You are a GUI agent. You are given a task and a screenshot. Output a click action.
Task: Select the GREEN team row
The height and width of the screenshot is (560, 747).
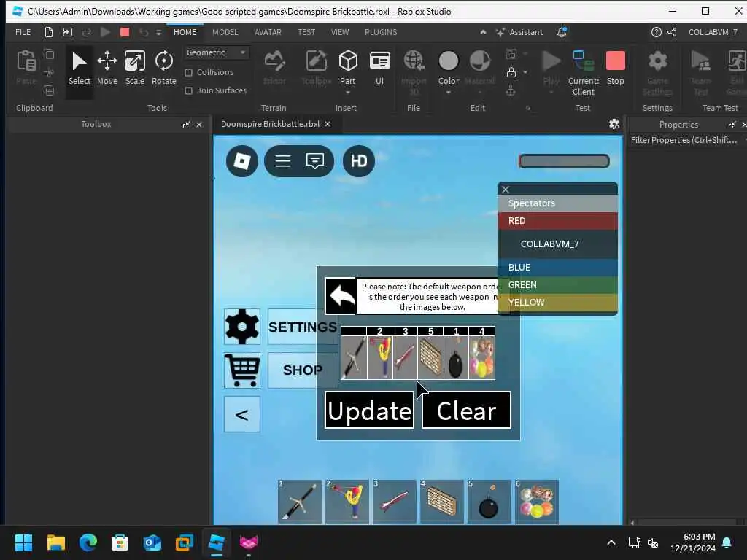click(557, 285)
